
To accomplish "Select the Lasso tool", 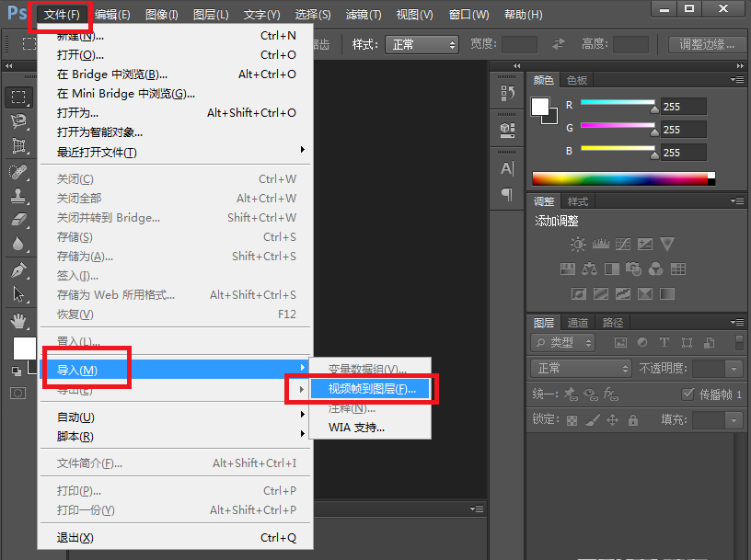I will point(17,121).
